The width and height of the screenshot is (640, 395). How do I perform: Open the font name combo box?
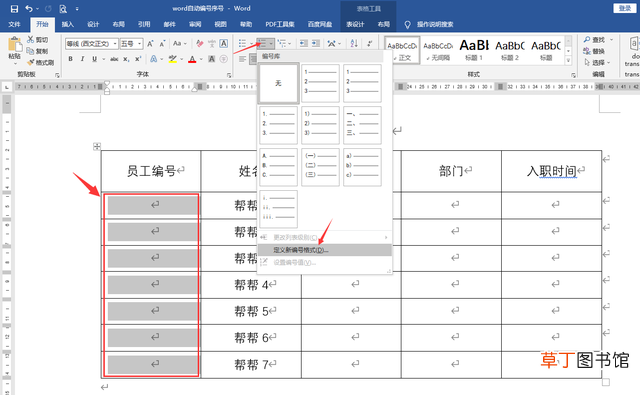point(92,44)
